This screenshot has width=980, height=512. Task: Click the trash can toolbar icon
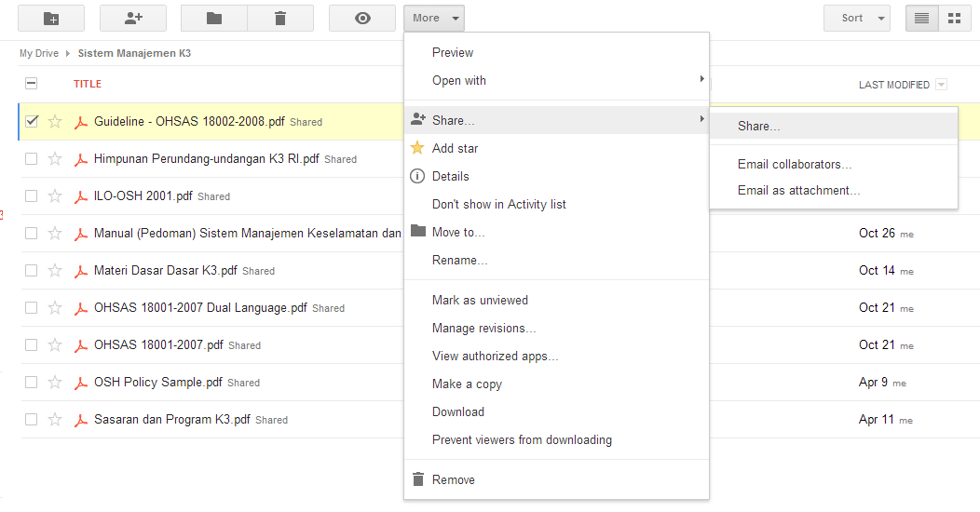pyautogui.click(x=280, y=18)
